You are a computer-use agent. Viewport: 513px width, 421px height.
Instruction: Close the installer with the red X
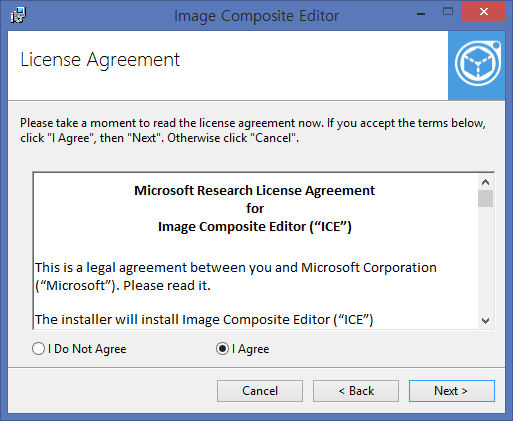point(483,12)
